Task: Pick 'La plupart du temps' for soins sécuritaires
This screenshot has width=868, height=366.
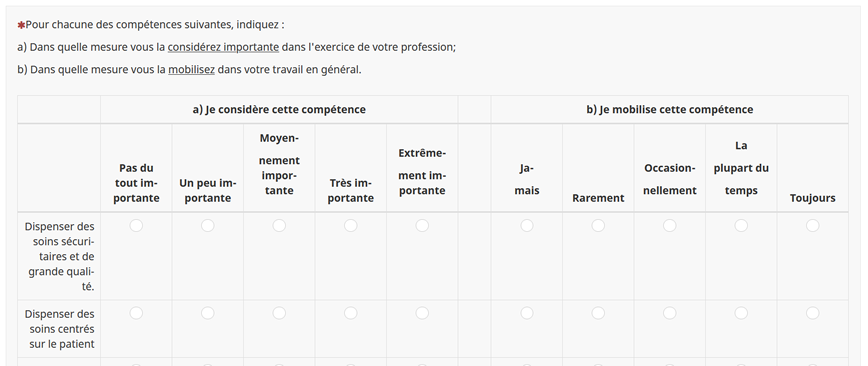Action: click(x=741, y=226)
